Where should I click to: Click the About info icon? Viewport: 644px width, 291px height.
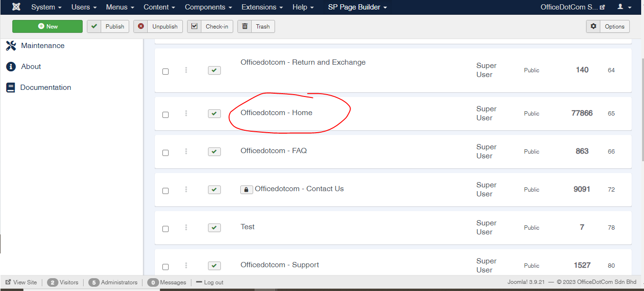coord(11,67)
